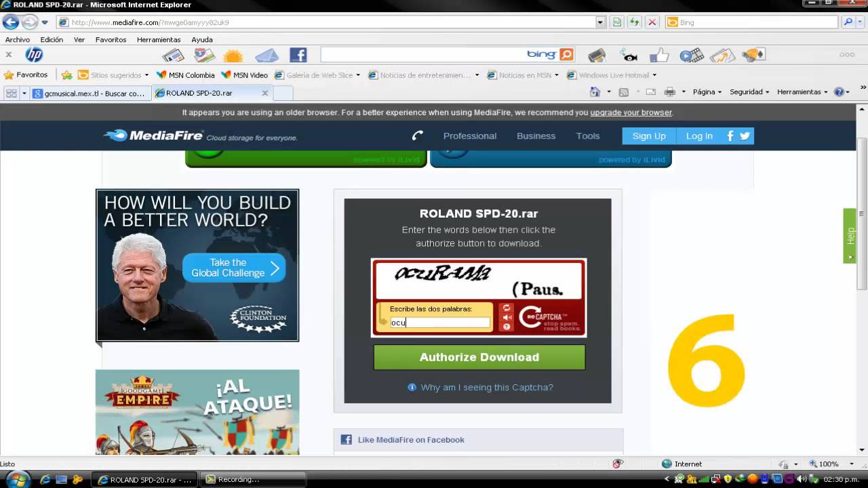Open the HP toolbar logo
The image size is (868, 488).
34,55
